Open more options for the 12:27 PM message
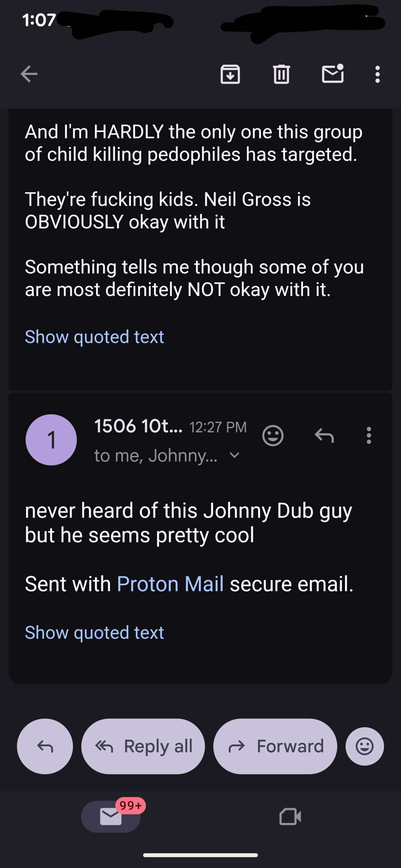Viewport: 401px width, 868px height. 369,435
